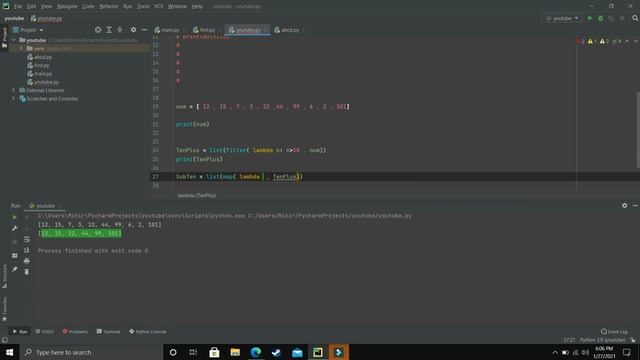Open the Task View button on taskbar
Viewport: 640px width, 360px height.
[x=193, y=352]
